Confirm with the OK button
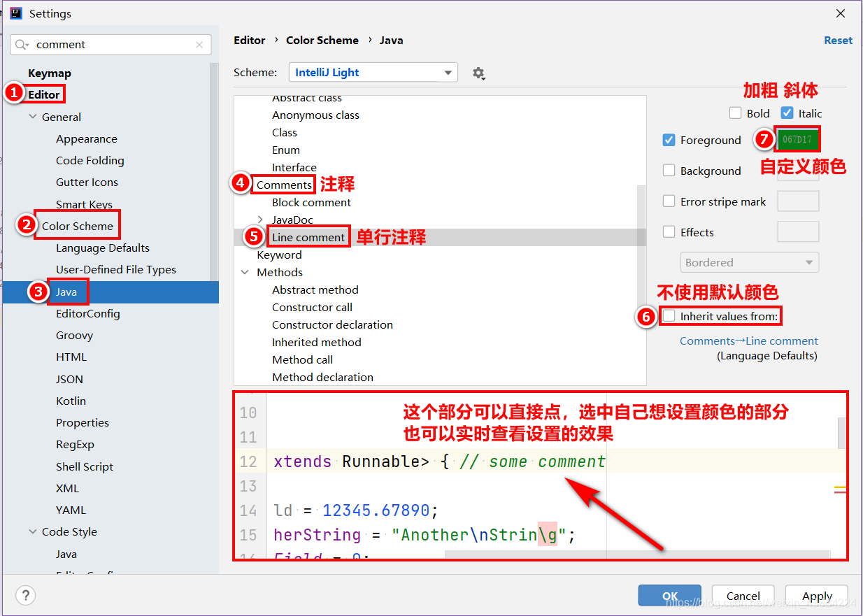The image size is (863, 616). click(670, 596)
